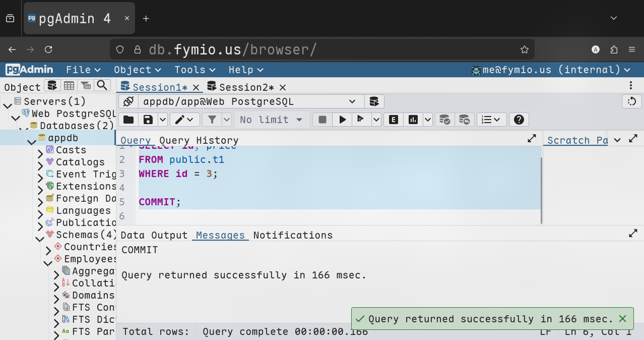Toggle the database connection status button

pos(128,101)
